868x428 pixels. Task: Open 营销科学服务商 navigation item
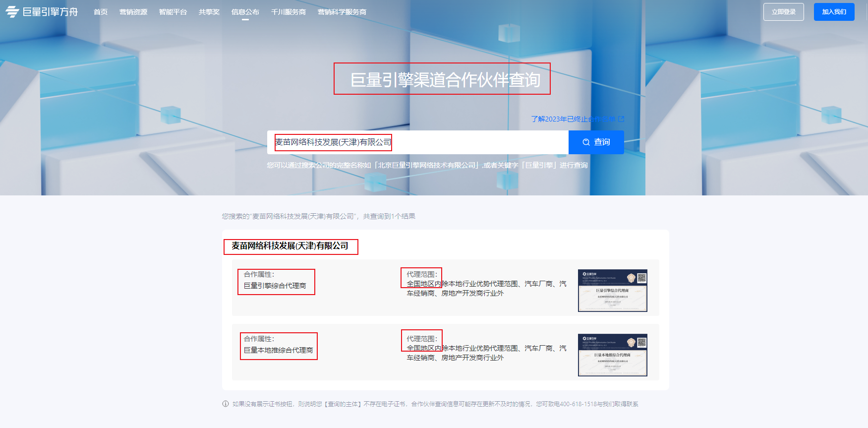pos(342,12)
